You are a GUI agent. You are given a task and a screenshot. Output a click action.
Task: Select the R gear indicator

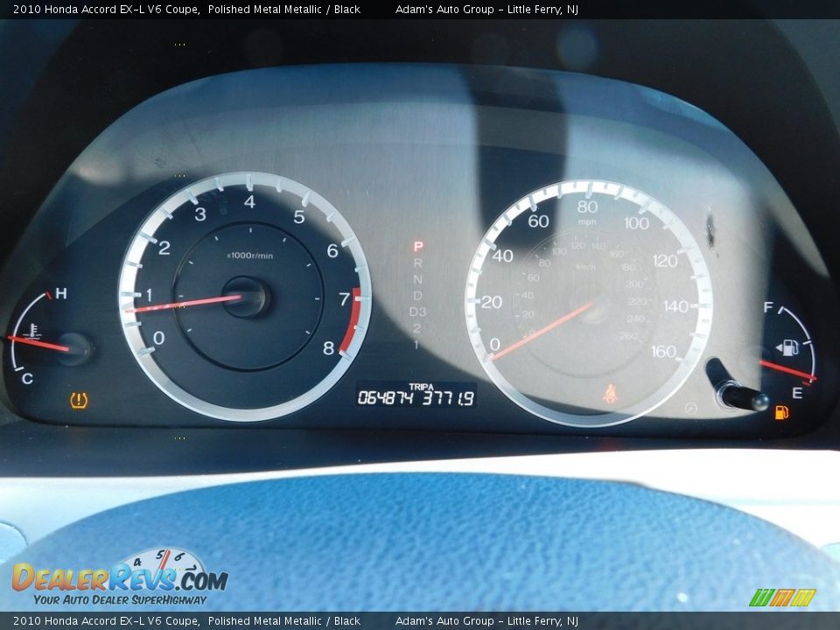[417, 263]
